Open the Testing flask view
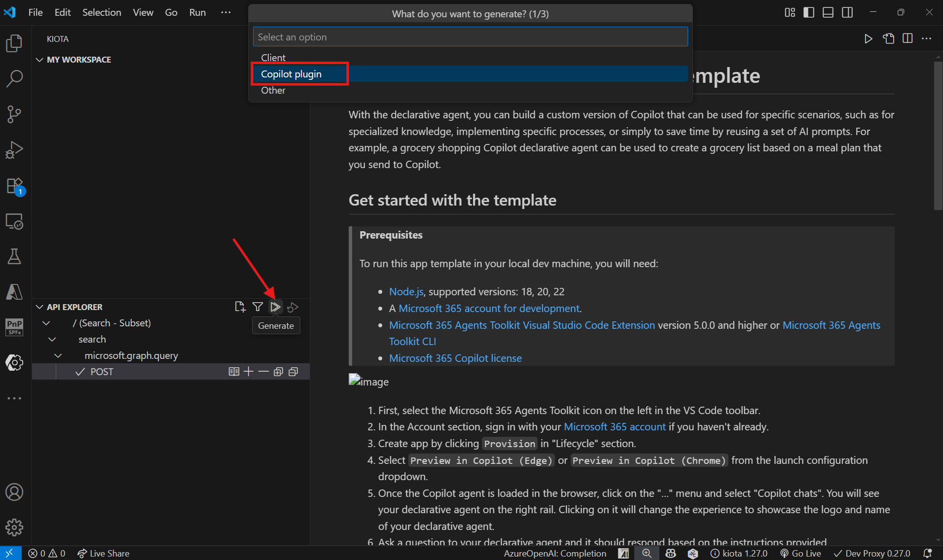Screen dimensions: 943x560 pyautogui.click(x=14, y=256)
